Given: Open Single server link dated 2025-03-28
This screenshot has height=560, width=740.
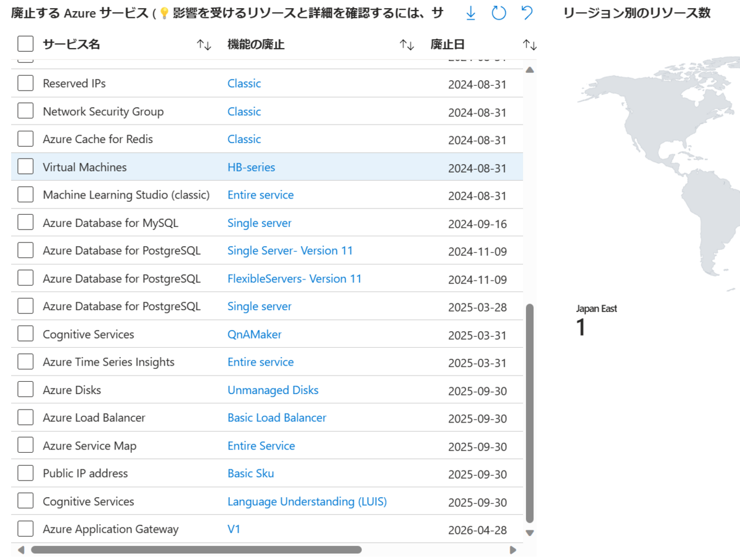Looking at the screenshot, I should tap(259, 307).
